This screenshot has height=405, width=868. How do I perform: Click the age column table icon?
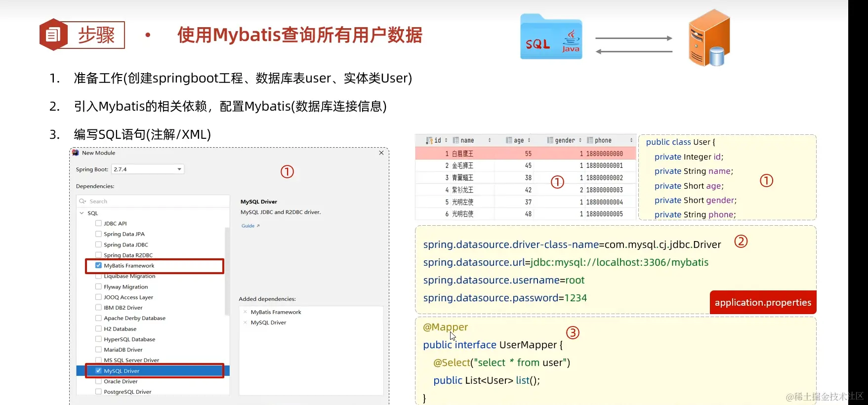pos(509,141)
